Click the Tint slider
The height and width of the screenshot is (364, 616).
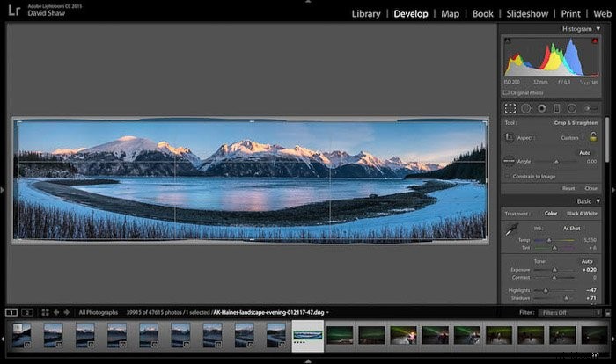[554, 248]
